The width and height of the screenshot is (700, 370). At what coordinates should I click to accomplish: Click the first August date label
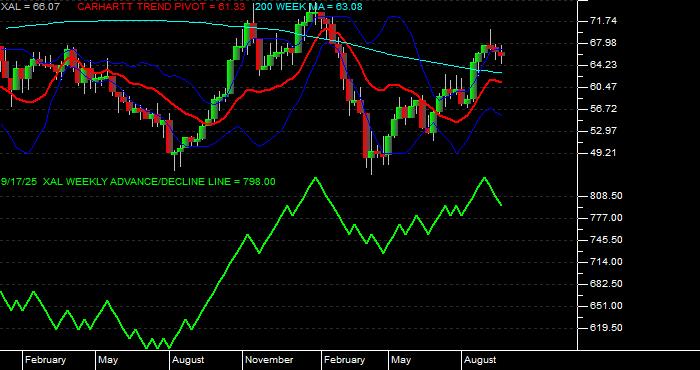coord(188,360)
